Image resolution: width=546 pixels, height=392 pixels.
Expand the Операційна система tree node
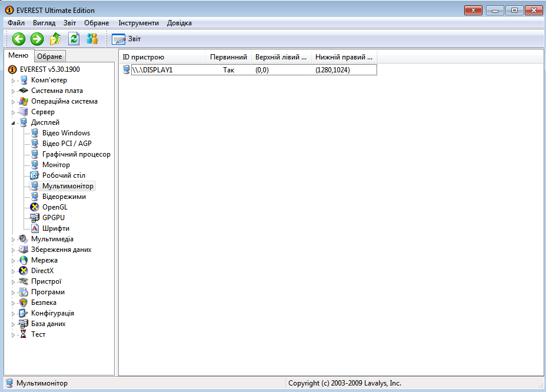13,102
